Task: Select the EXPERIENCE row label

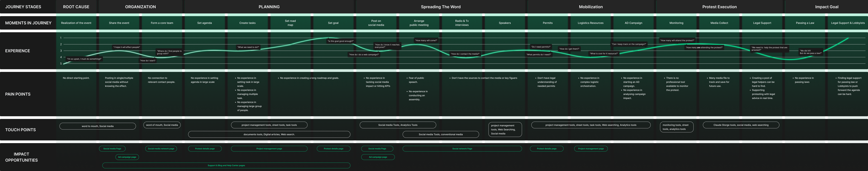Action: 18,51
